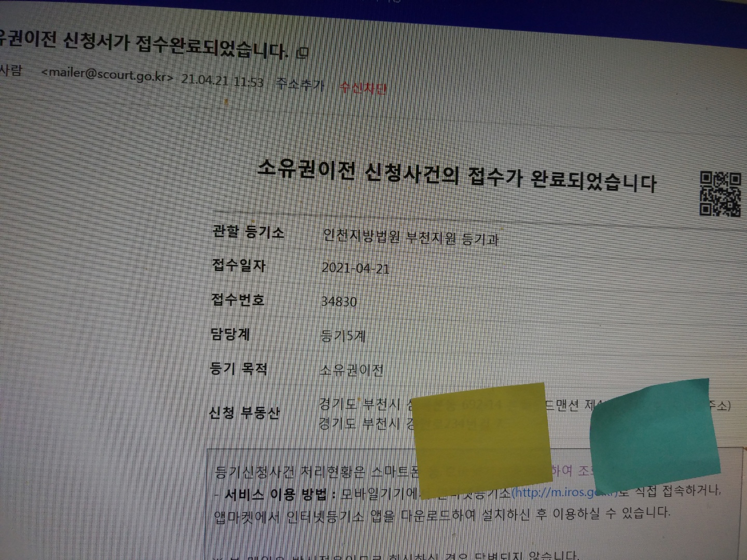Click the receipt number 34830
Viewport: 747px width, 560px height.
click(x=339, y=302)
